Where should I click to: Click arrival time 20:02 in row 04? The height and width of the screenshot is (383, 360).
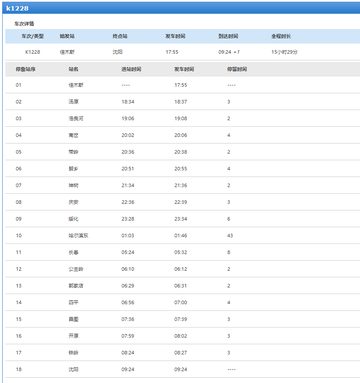[128, 135]
